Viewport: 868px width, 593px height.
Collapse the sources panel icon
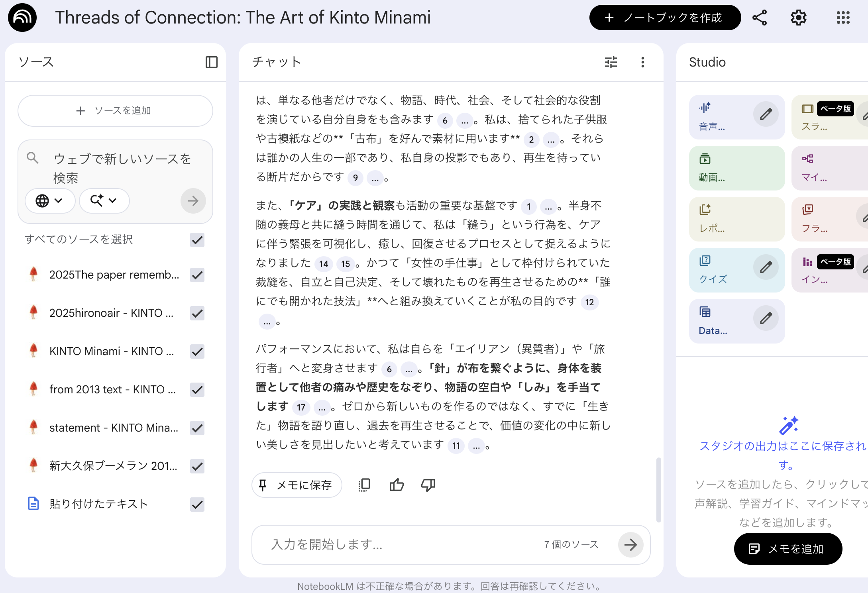[x=211, y=62]
